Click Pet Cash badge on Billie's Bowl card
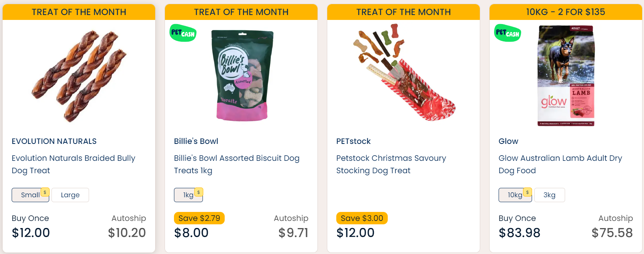 click(183, 33)
